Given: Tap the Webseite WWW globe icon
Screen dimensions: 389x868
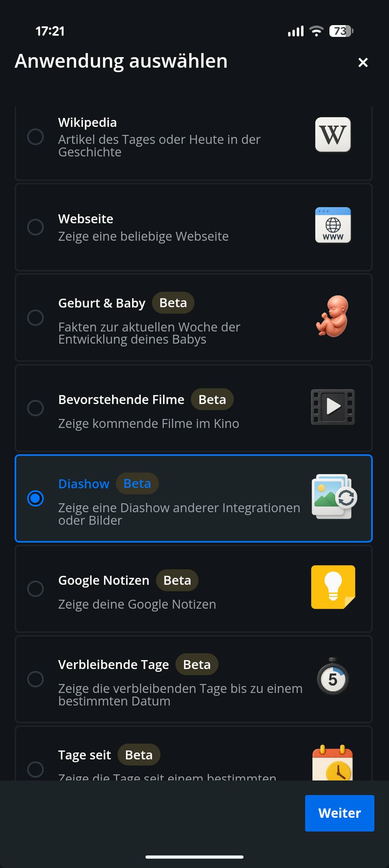Looking at the screenshot, I should pos(333,225).
